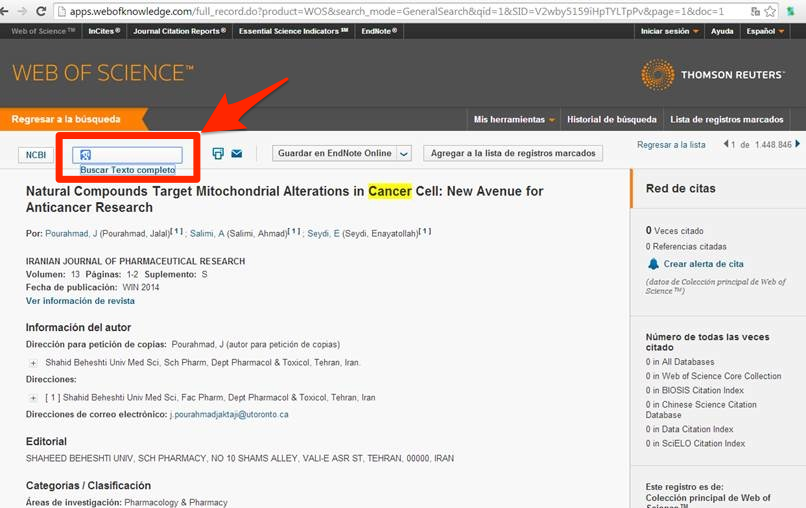The height and width of the screenshot is (508, 806).
Task: Click the Crear alerta de cita link
Action: pyautogui.click(x=703, y=264)
